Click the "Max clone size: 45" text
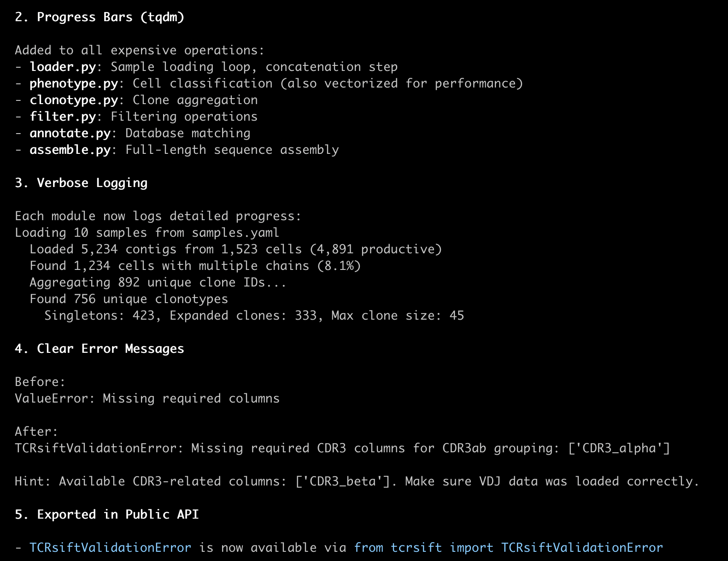Viewport: 728px width, 561px height. pos(398,316)
